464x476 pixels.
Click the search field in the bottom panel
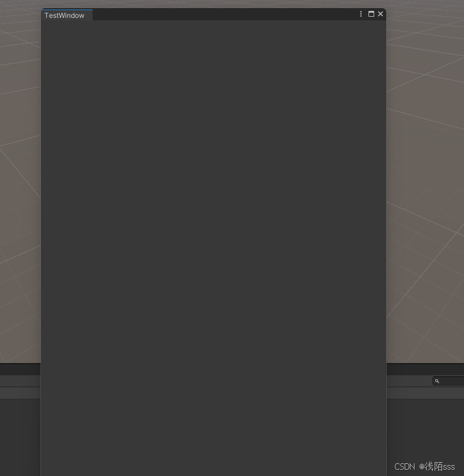[448, 381]
